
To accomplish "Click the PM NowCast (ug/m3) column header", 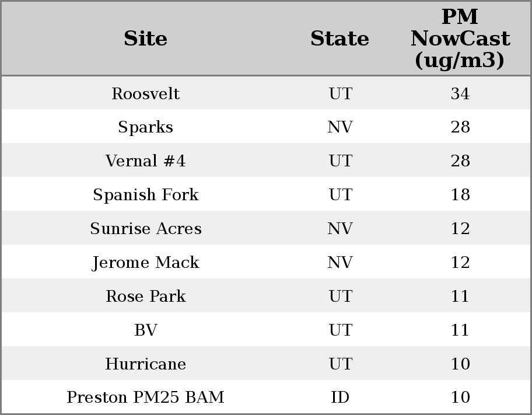I will 460,39.
